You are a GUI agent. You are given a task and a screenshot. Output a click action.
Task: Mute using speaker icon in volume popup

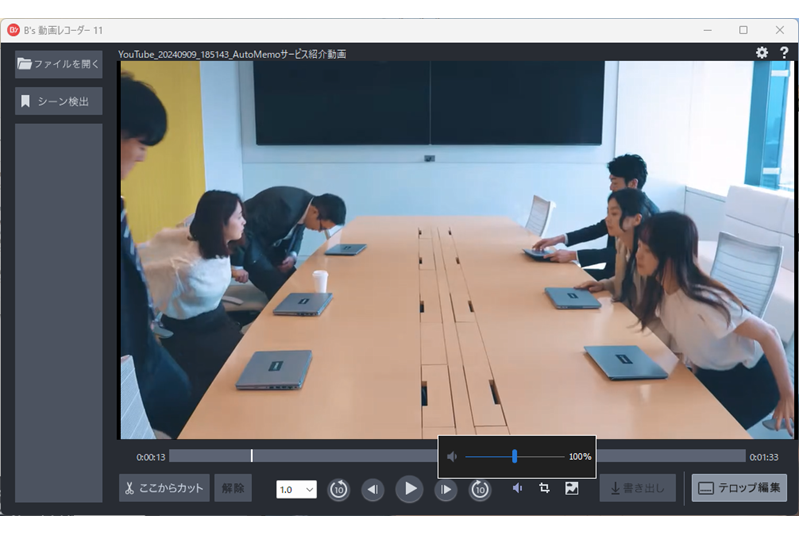click(452, 456)
